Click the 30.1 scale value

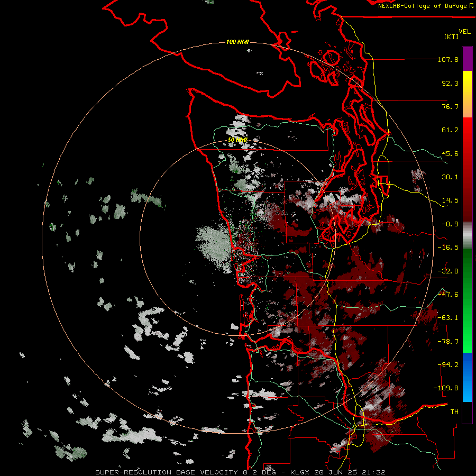(450, 177)
